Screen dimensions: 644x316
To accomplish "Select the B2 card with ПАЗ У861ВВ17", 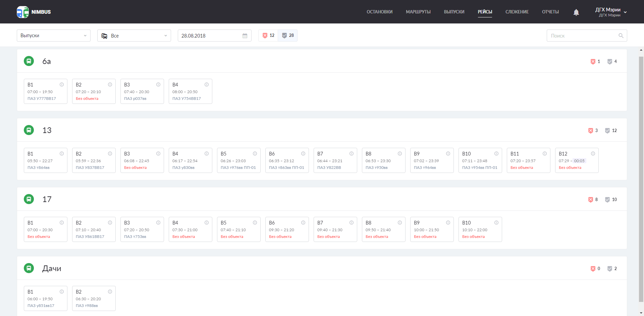I will (94, 230).
